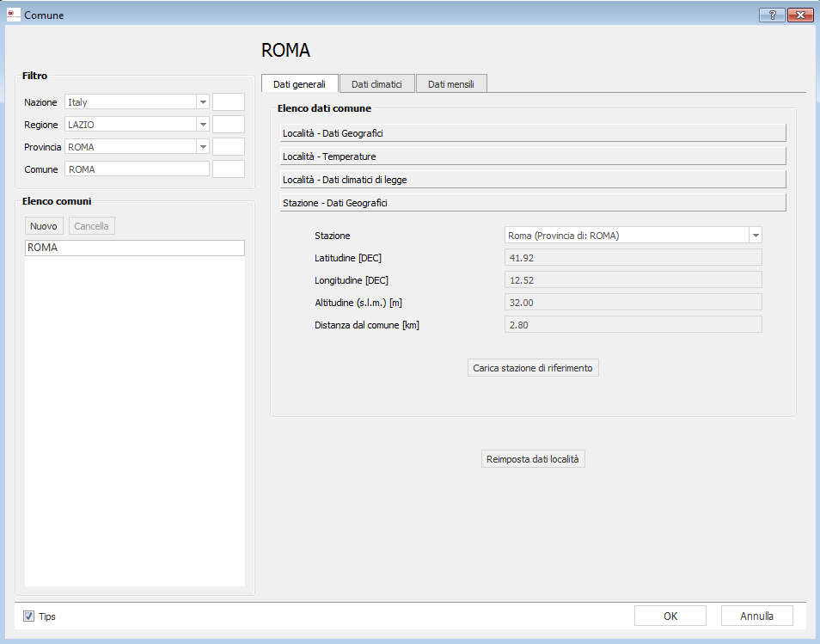
Task: Click the Nuovo button
Action: point(44,226)
